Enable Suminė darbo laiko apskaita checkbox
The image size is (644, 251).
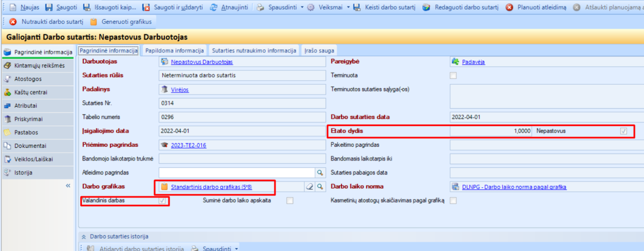click(290, 201)
